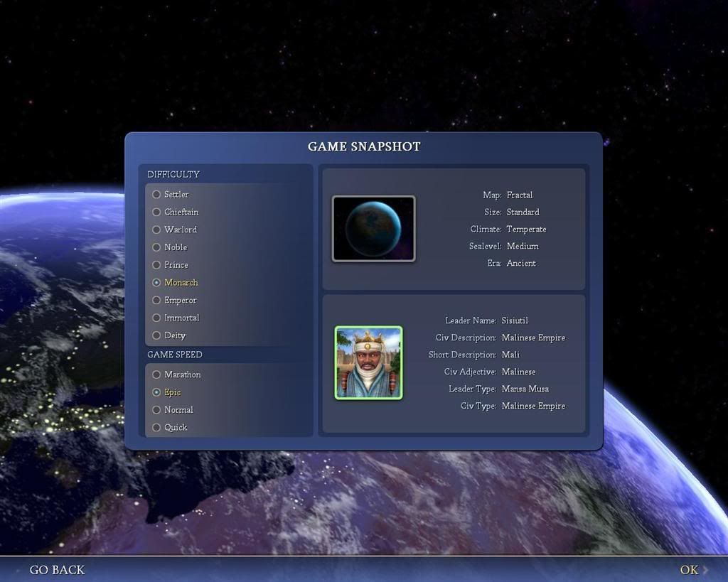Viewport: 728px width, 582px height.
Task: Select Chieftain difficulty
Action: tap(176, 212)
